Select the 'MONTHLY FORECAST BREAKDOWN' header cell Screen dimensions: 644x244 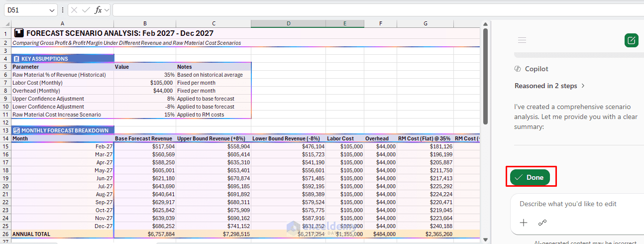coord(62,130)
